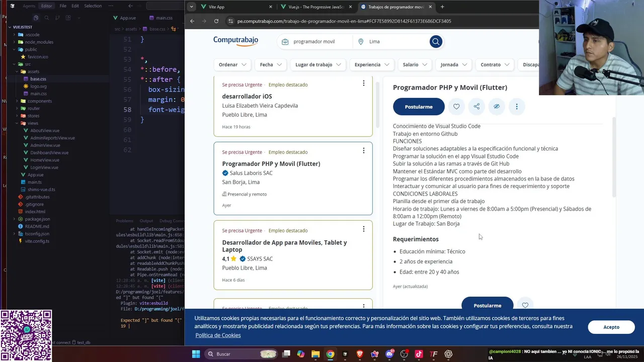
Task: Open Problems panel tab
Action: click(x=124, y=221)
